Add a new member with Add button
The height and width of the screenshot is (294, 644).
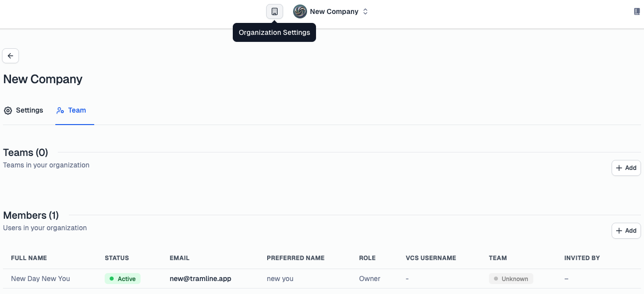pyautogui.click(x=626, y=231)
